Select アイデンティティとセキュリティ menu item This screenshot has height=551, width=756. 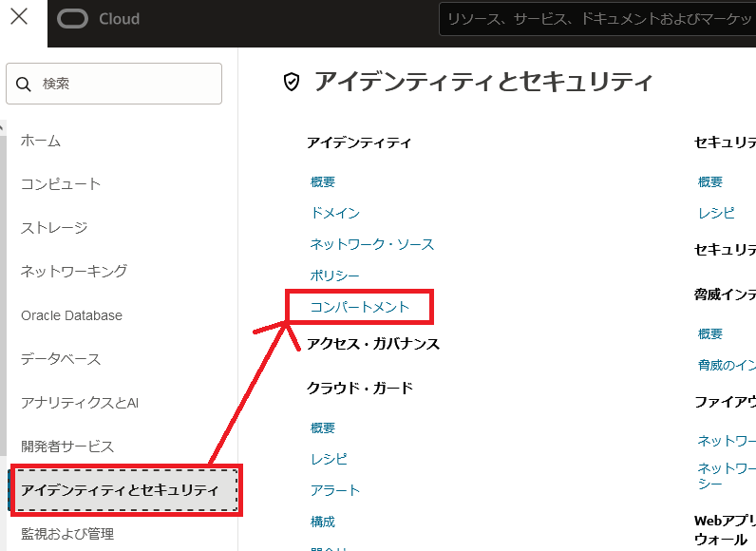point(124,490)
